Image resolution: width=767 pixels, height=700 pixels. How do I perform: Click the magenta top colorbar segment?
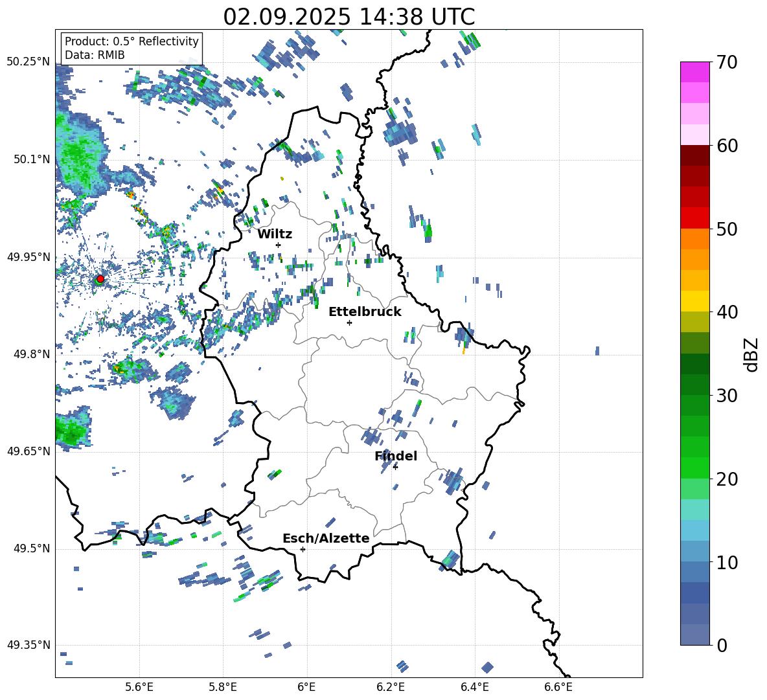[695, 73]
